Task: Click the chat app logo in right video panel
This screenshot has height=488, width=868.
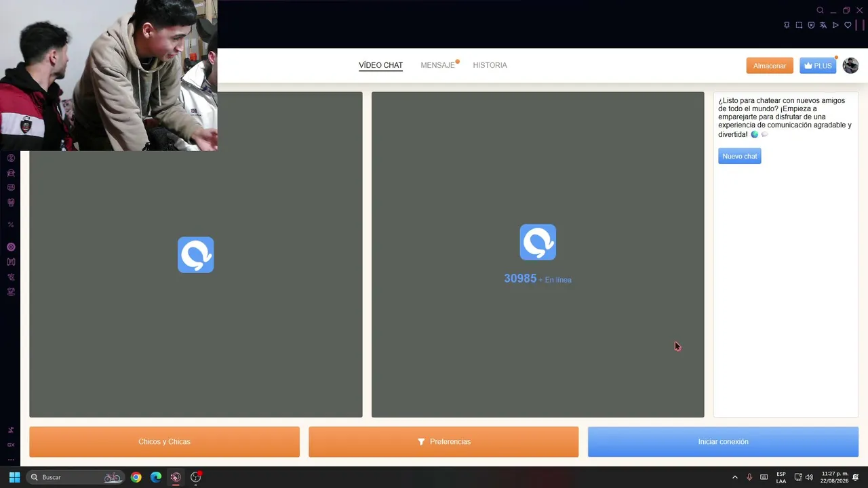Action: tap(538, 242)
